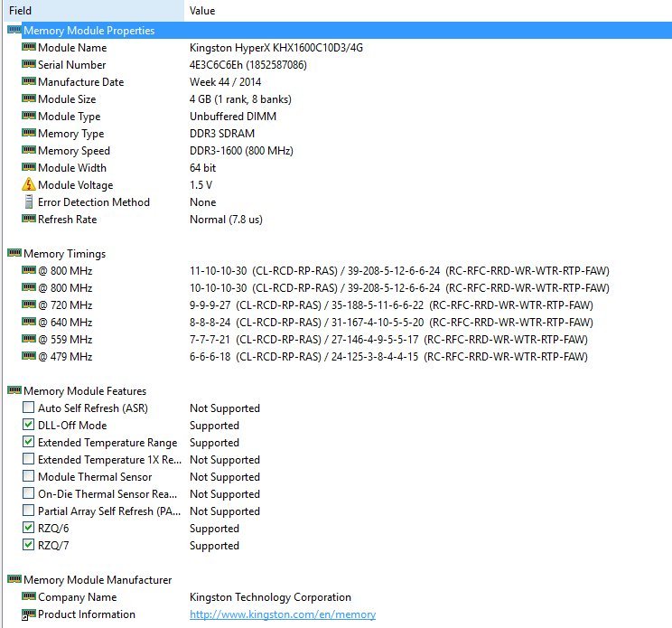Toggle the Module Thermal Sensor checkbox
This screenshot has width=672, height=628.
28,476
